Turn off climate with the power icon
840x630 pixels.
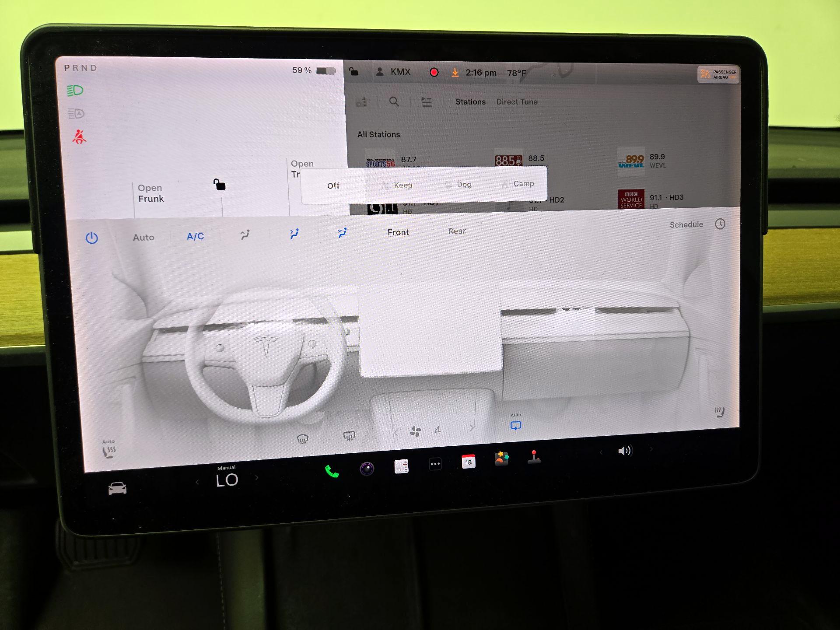tap(91, 238)
